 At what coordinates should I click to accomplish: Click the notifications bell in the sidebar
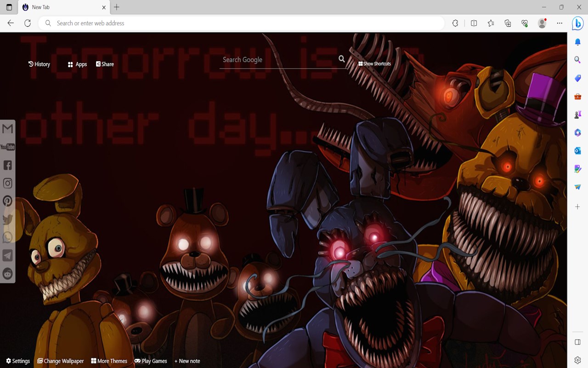pyautogui.click(x=577, y=42)
